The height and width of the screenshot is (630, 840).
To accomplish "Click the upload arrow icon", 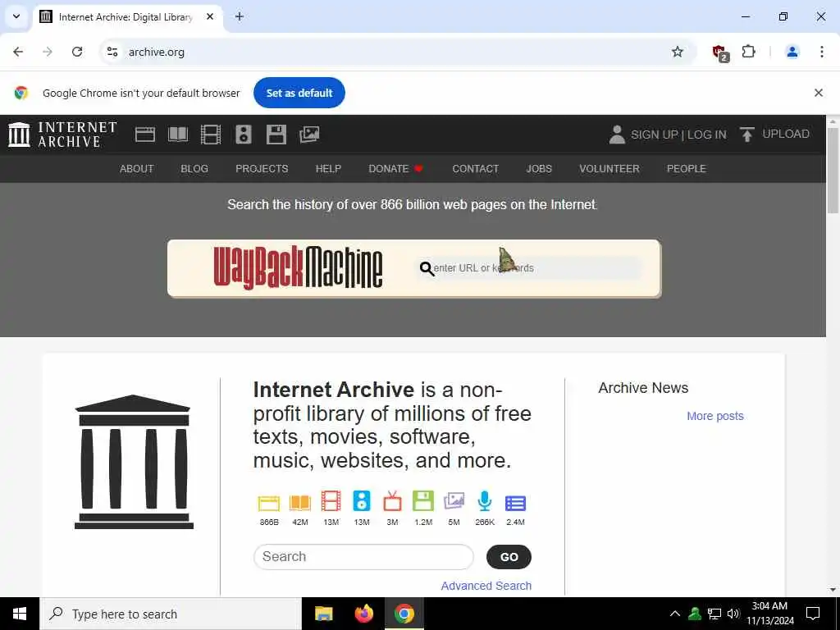I will 746,135.
